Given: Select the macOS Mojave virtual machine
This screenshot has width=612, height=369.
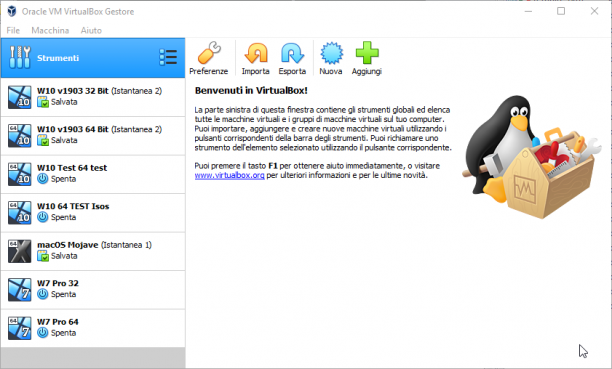Looking at the screenshot, I should 93,251.
